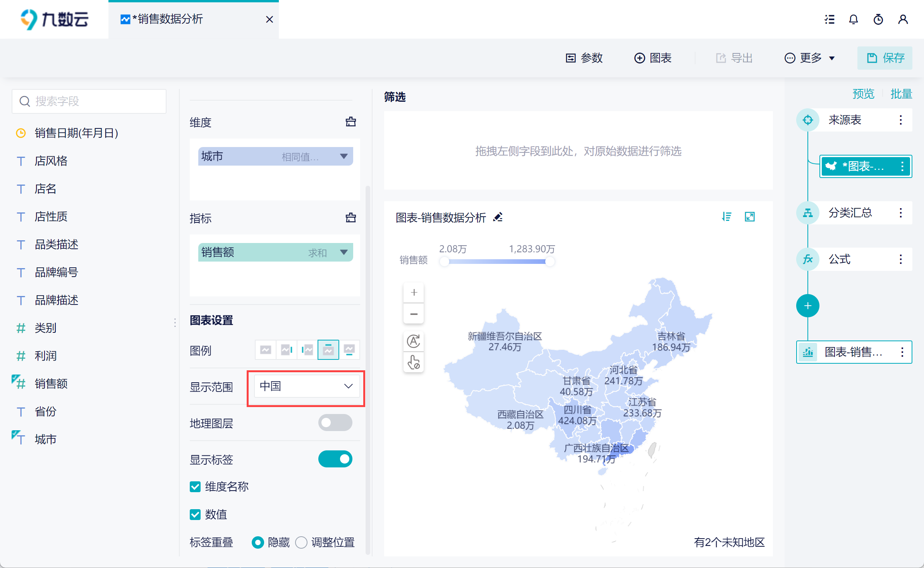Image resolution: width=924 pixels, height=568 pixels.
Task: Click the teal add step plus circle
Action: (x=807, y=306)
